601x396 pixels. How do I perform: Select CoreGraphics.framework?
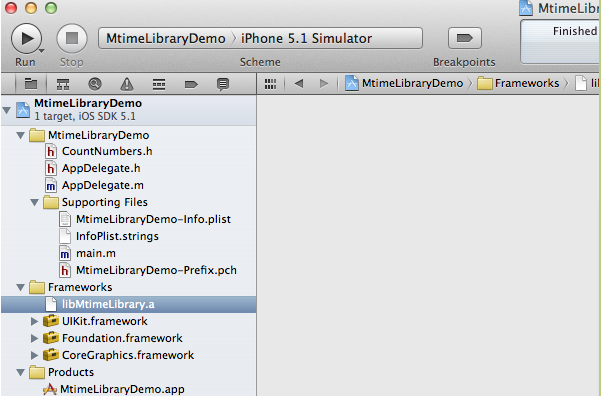click(x=128, y=355)
